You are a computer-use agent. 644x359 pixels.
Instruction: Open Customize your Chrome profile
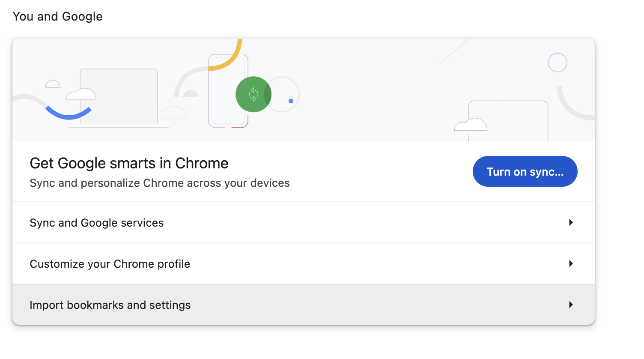110,264
